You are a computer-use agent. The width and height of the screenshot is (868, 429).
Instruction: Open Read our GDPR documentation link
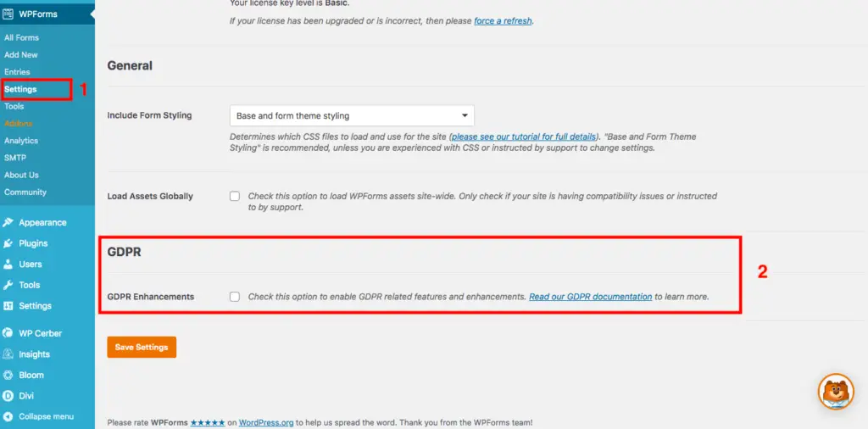tap(591, 297)
